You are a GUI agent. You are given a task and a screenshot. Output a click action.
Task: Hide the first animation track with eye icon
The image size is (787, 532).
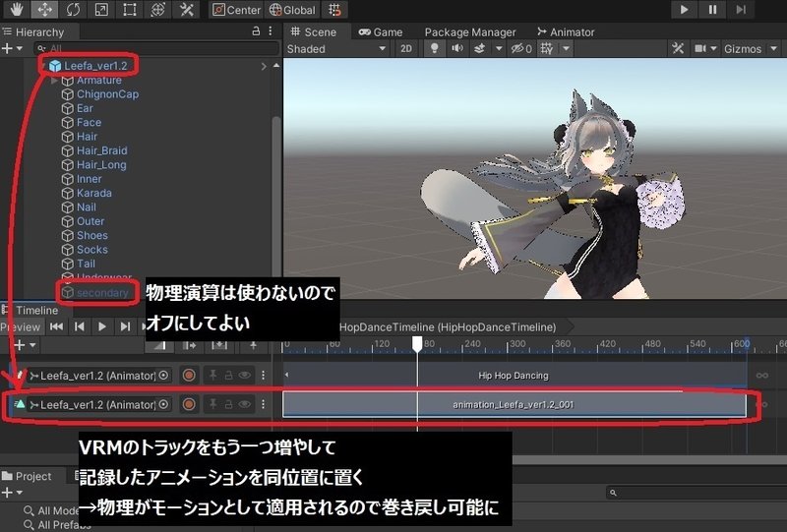click(244, 376)
